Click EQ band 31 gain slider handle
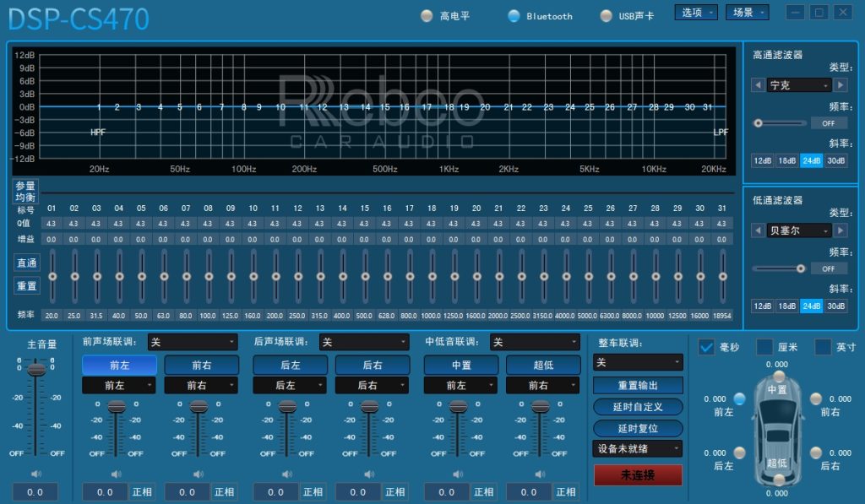 pyautogui.click(x=723, y=276)
